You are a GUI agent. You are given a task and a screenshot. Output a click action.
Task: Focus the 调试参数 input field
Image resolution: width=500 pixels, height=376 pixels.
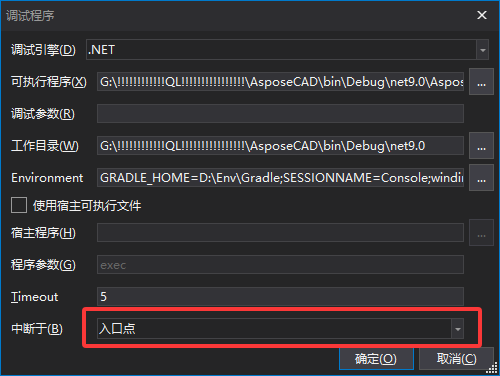tap(280, 114)
